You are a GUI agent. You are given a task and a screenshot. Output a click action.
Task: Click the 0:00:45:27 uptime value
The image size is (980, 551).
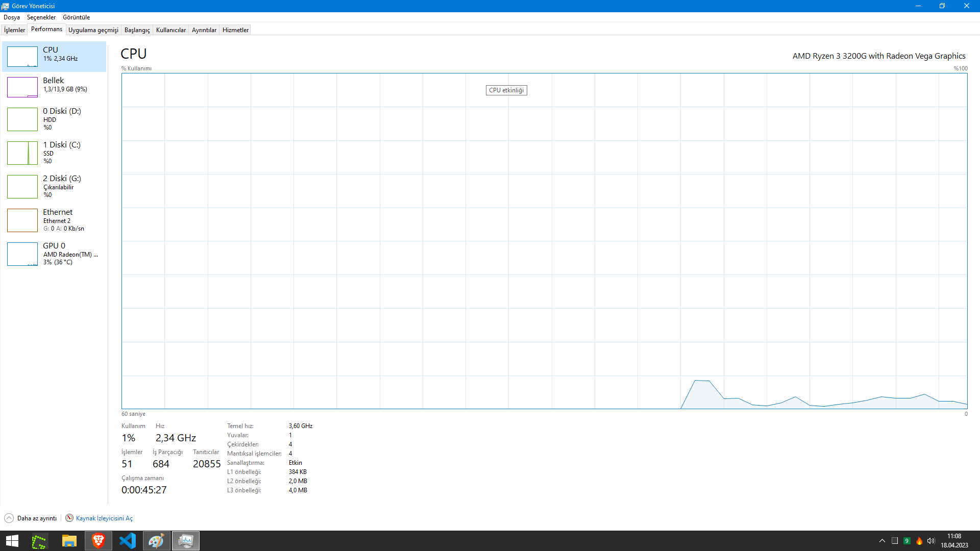pyautogui.click(x=144, y=490)
